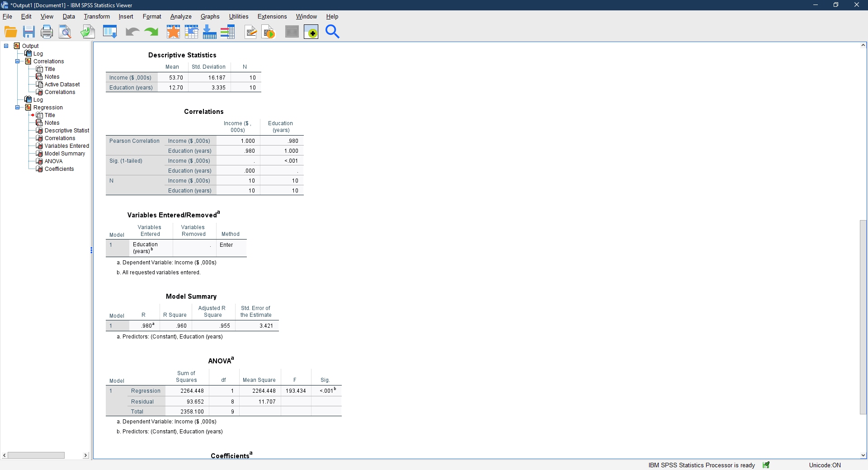Click the Active Dataset outline icon
The image size is (868, 470).
pyautogui.click(x=39, y=85)
